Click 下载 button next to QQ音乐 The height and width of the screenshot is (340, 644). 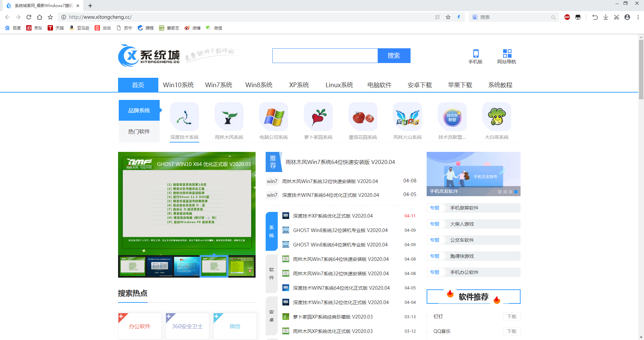click(512, 331)
